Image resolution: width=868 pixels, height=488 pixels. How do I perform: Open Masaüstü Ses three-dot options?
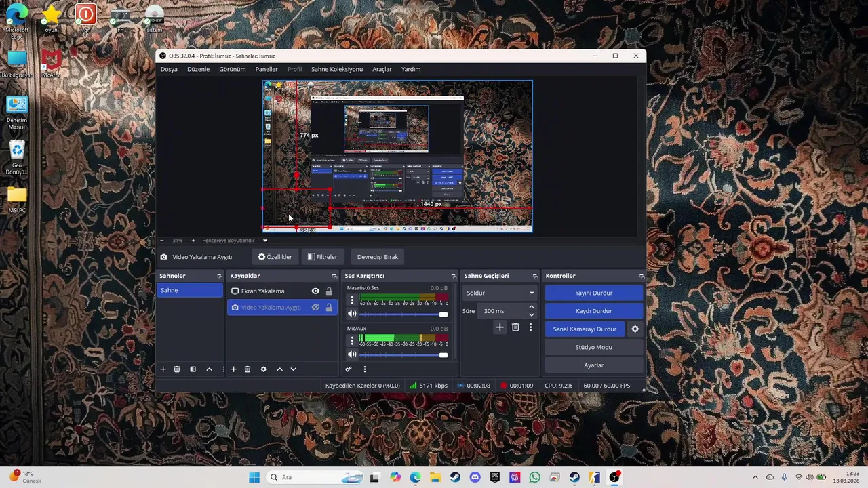click(x=351, y=300)
